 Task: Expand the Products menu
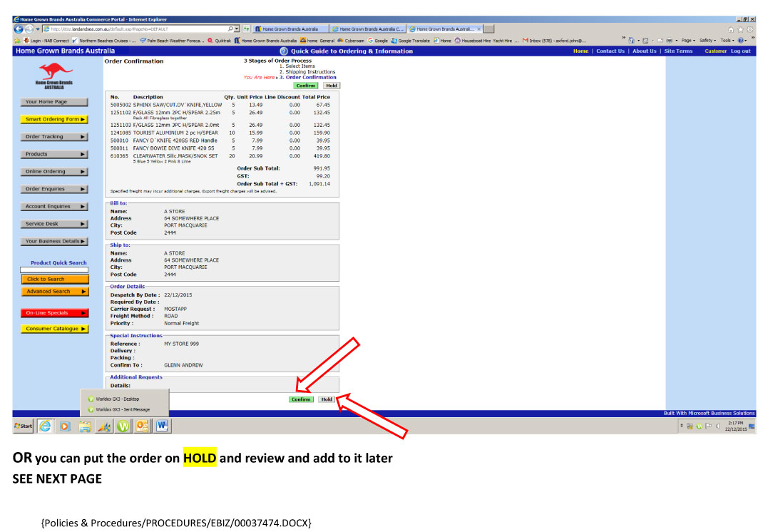54,154
